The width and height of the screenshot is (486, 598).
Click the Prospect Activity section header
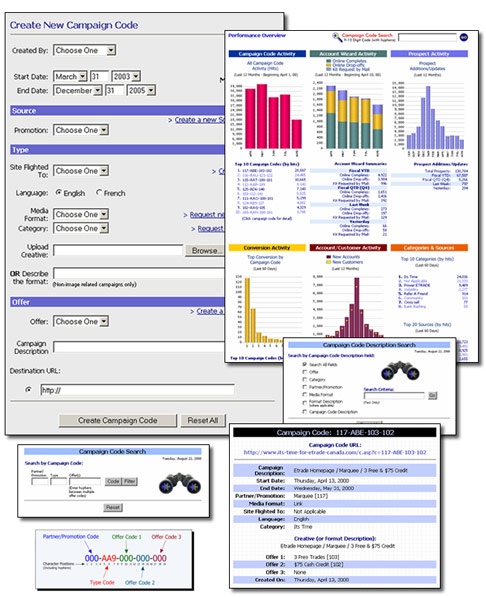[429, 54]
